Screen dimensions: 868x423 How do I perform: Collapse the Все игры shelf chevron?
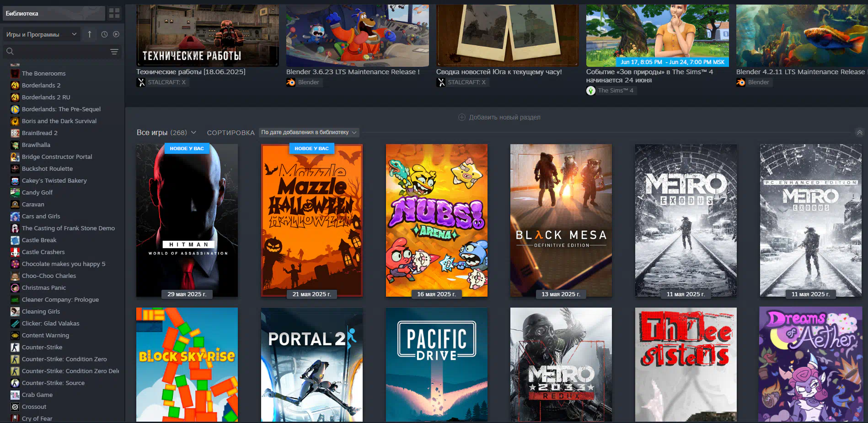[859, 132]
